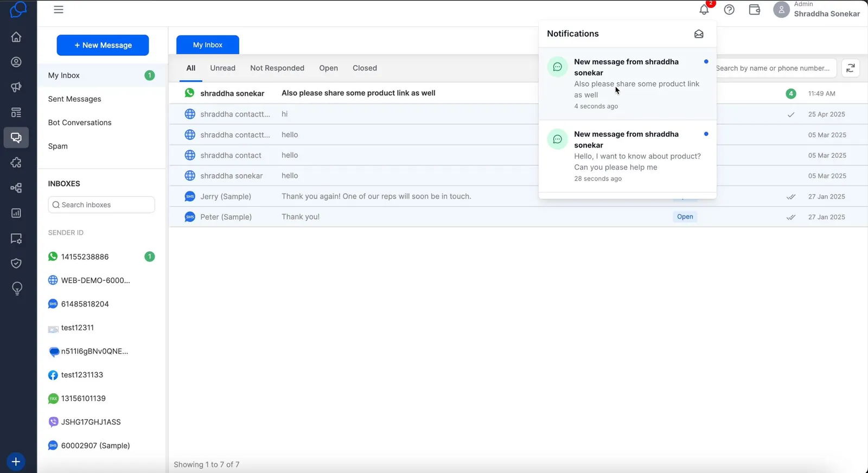Select the Closed filter tab

(x=365, y=68)
